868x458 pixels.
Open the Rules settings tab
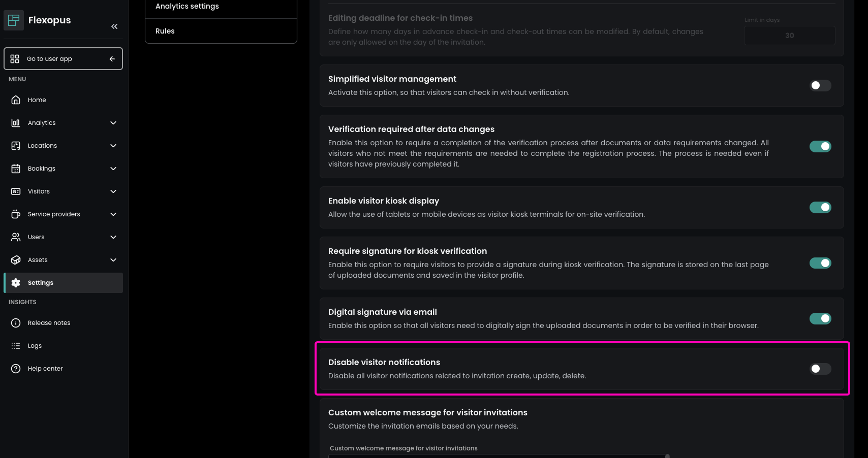(165, 31)
